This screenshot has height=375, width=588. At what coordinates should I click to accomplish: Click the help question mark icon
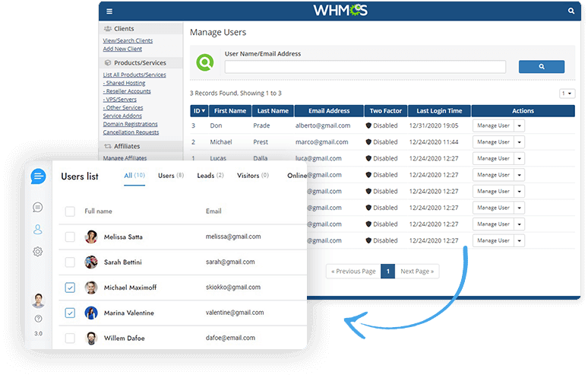(x=38, y=319)
